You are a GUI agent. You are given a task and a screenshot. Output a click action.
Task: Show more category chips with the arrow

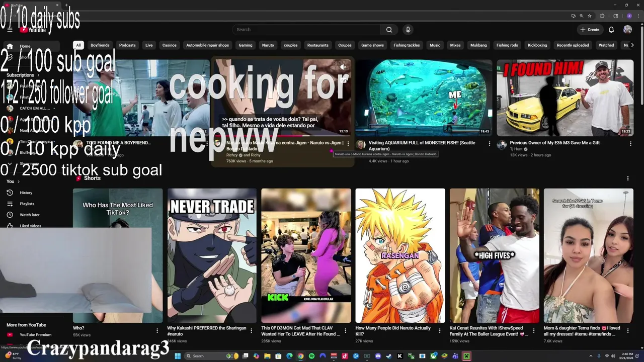pyautogui.click(x=632, y=45)
